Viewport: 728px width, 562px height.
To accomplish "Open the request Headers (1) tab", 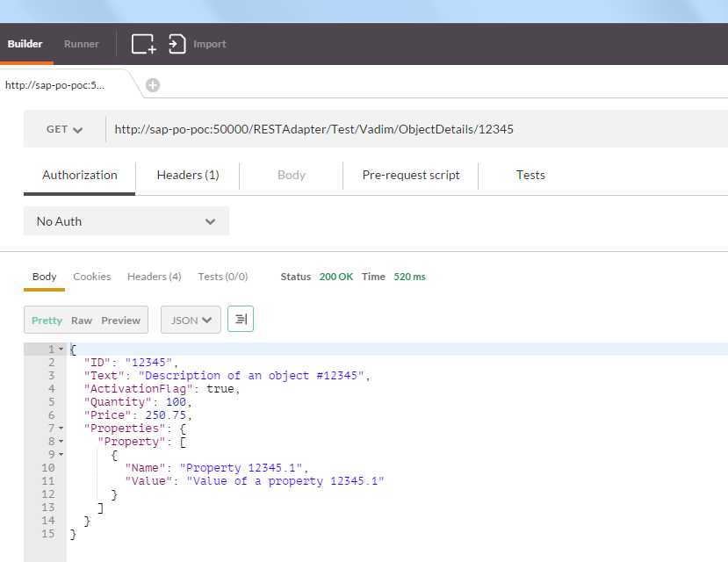I will tap(188, 175).
